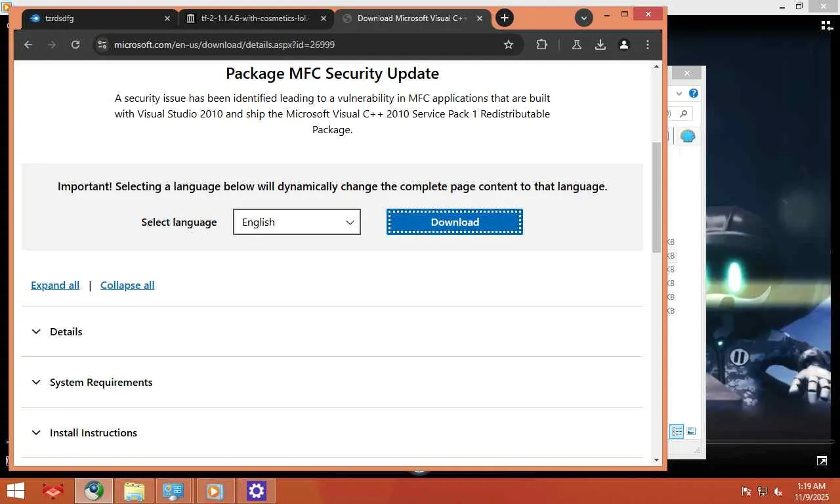This screenshot has height=504, width=840.
Task: Open the red fox app on taskbar
Action: [53, 491]
